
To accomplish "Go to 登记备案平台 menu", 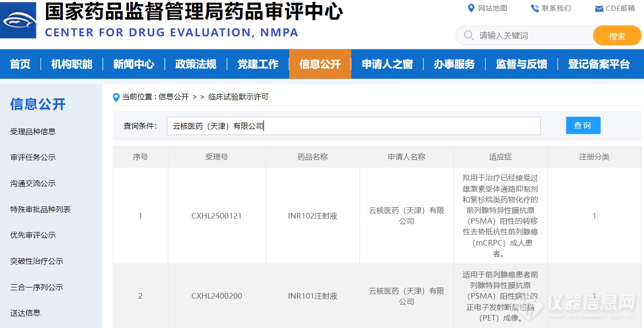I will pos(598,64).
